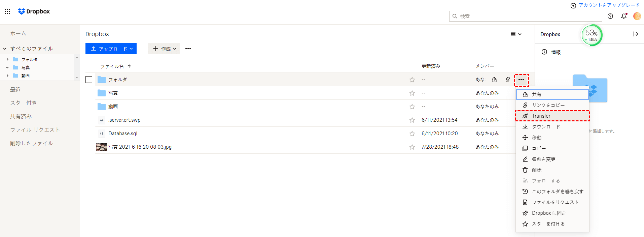Screen dimensions: 644x237
Task: Star the Database.sql file
Action: [412, 134]
